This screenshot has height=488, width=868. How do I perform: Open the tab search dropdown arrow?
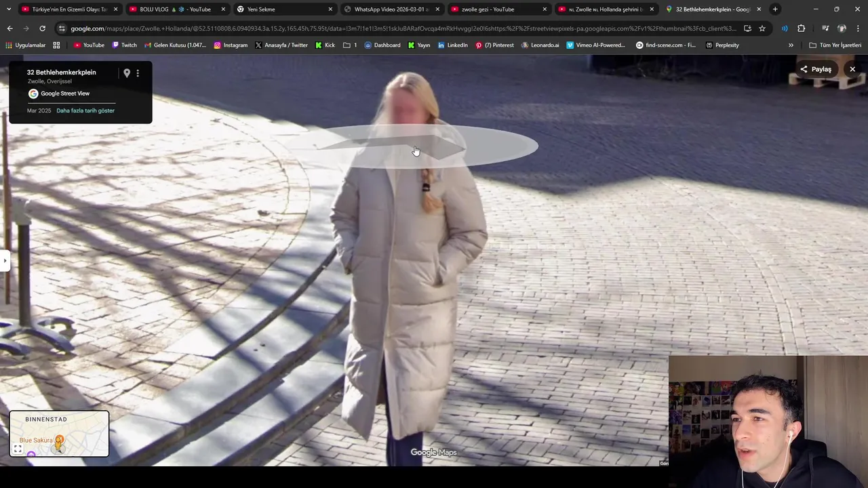8,9
